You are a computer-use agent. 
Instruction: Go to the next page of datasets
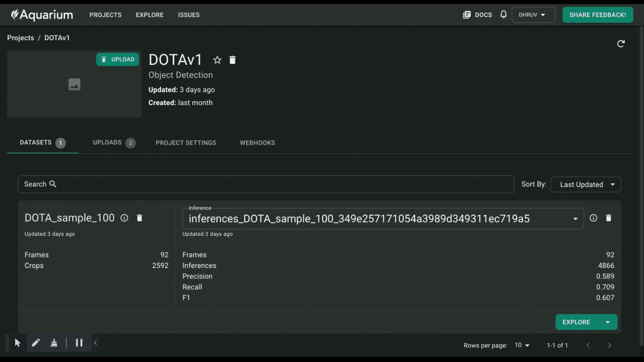pyautogui.click(x=609, y=345)
